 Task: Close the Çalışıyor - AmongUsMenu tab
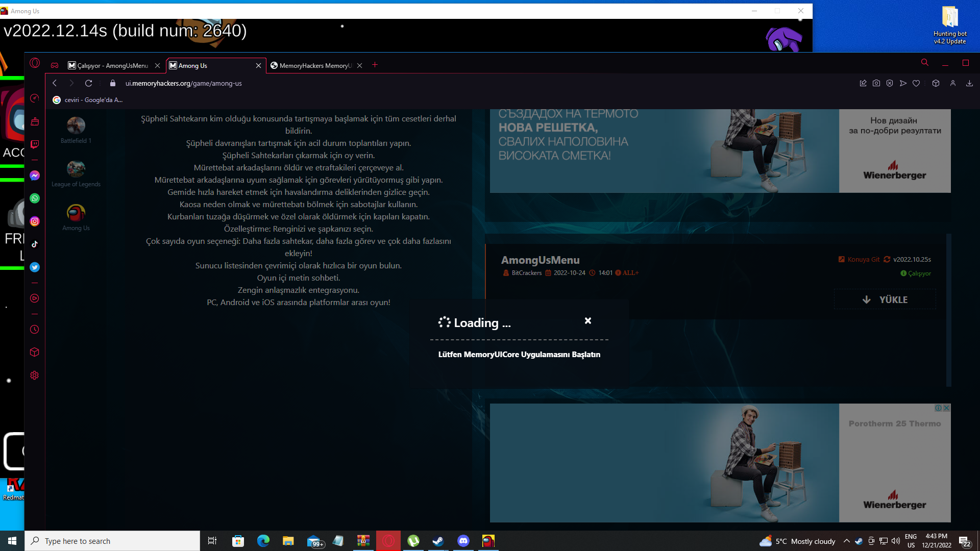pyautogui.click(x=157, y=65)
